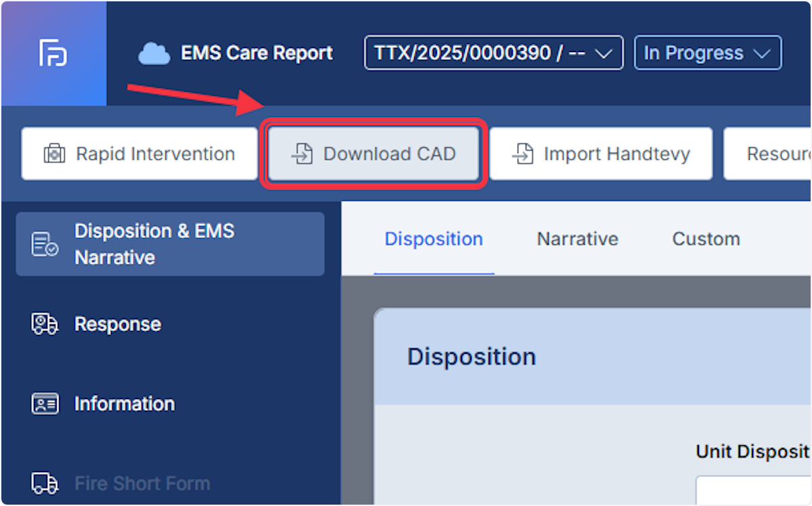Click the app logo in top-left corner
812x506 pixels.
(53, 53)
